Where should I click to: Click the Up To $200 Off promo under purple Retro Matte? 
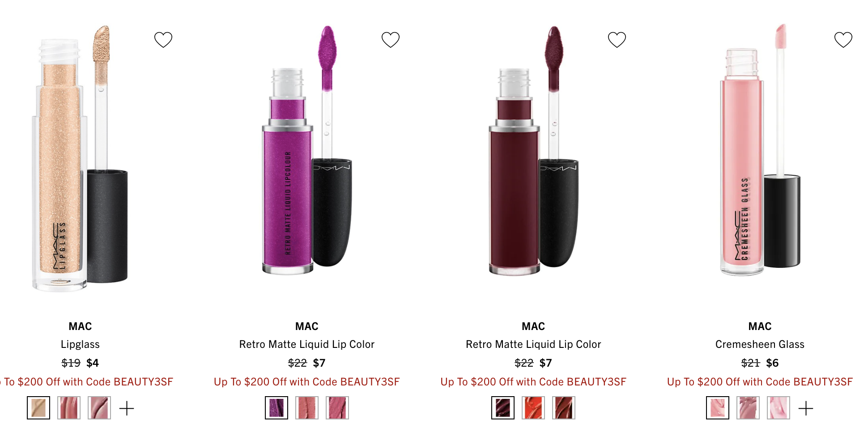[307, 382]
